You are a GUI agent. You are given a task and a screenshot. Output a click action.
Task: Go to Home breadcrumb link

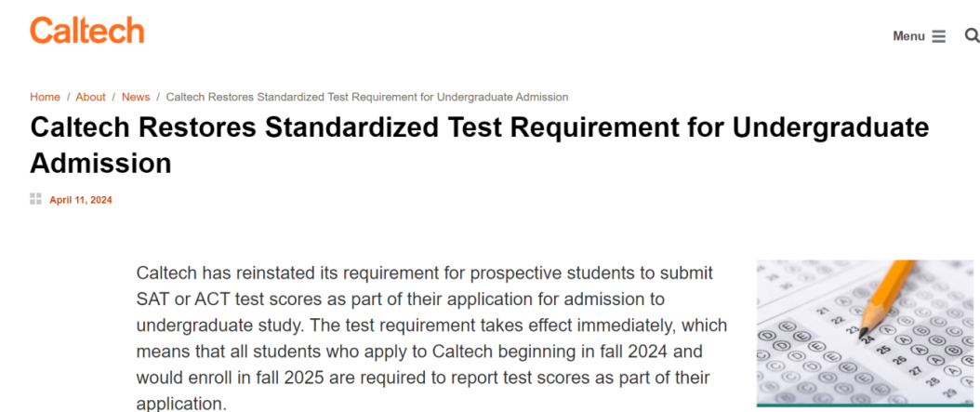click(x=45, y=97)
